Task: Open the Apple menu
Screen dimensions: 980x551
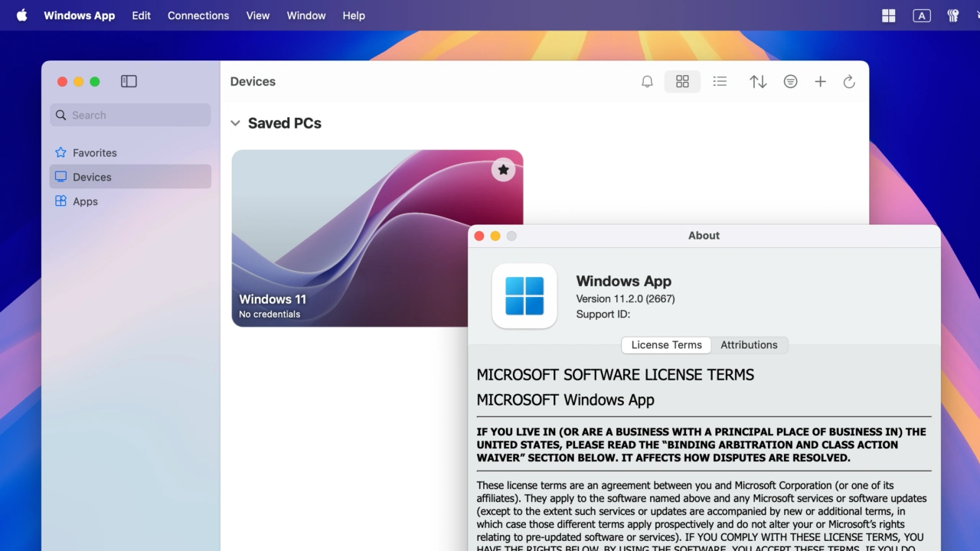Action: [x=21, y=15]
